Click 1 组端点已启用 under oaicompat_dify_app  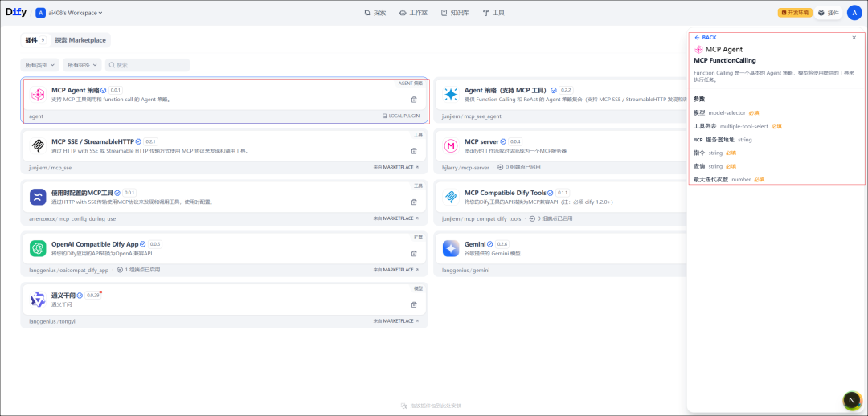tap(139, 270)
